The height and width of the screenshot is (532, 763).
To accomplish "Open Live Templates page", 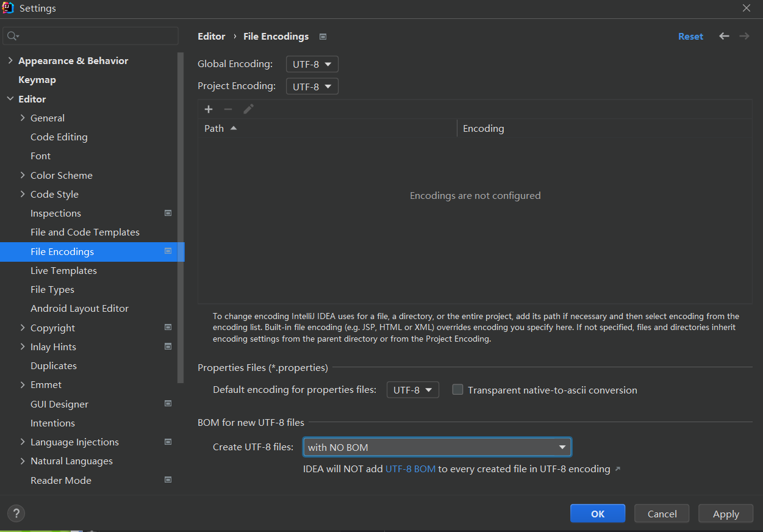I will pos(63,270).
